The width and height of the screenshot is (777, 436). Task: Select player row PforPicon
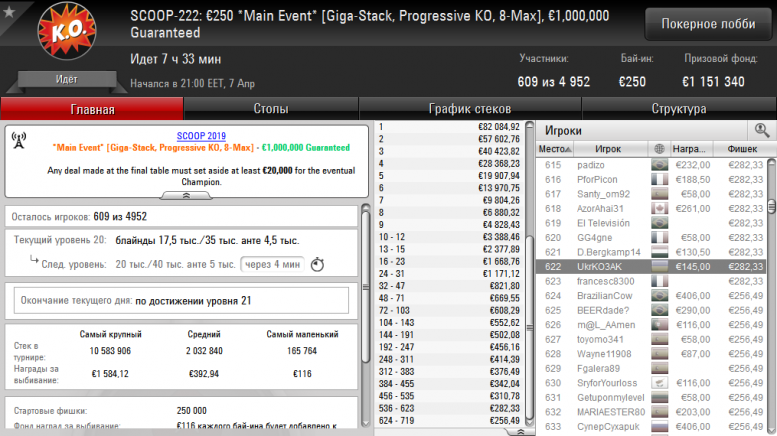pos(651,179)
